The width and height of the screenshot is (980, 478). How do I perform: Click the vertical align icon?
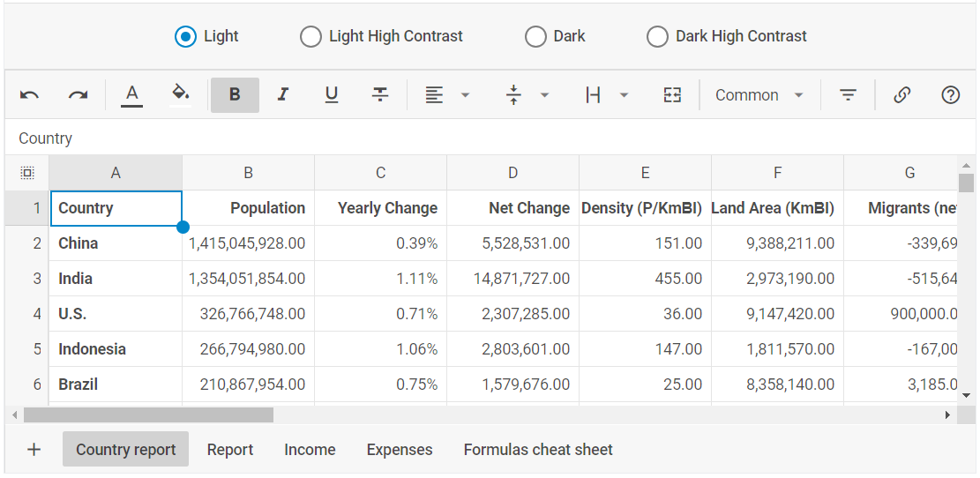pyautogui.click(x=513, y=95)
